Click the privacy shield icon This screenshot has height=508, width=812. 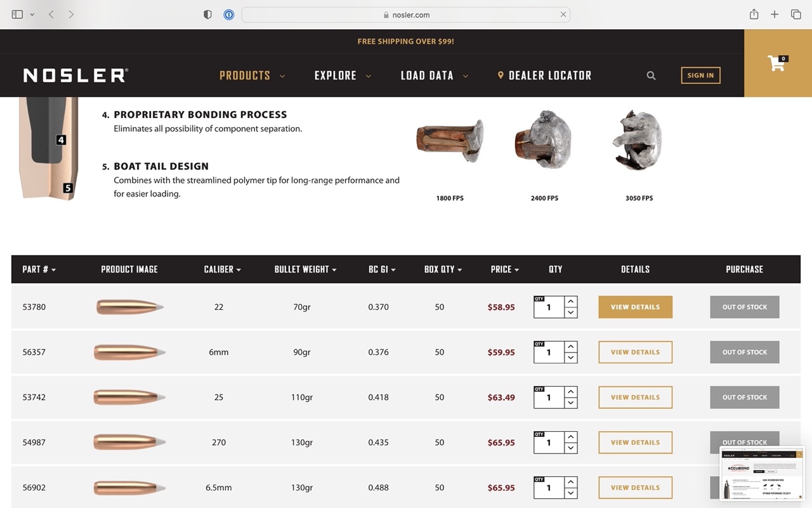pos(207,15)
